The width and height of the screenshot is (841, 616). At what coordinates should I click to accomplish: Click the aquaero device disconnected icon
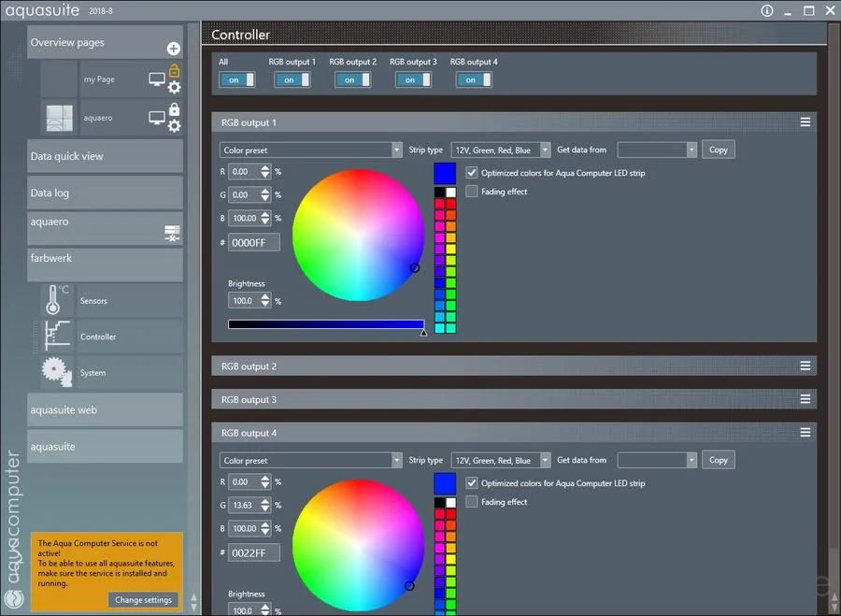click(x=172, y=234)
